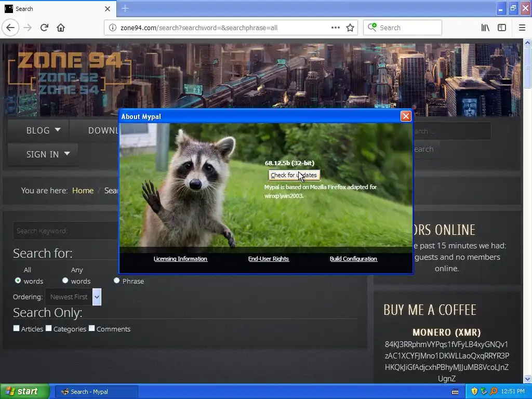The height and width of the screenshot is (399, 532).
Task: Check the Articles checkbox
Action: (16, 328)
